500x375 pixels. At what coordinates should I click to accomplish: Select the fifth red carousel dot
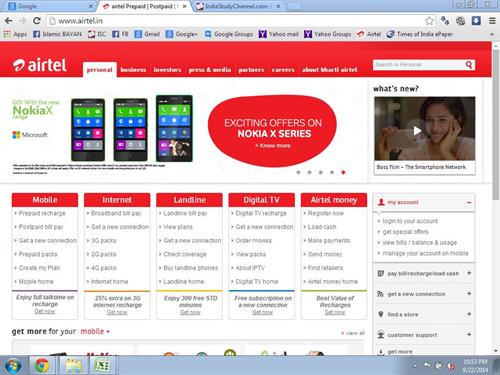pos(343,172)
